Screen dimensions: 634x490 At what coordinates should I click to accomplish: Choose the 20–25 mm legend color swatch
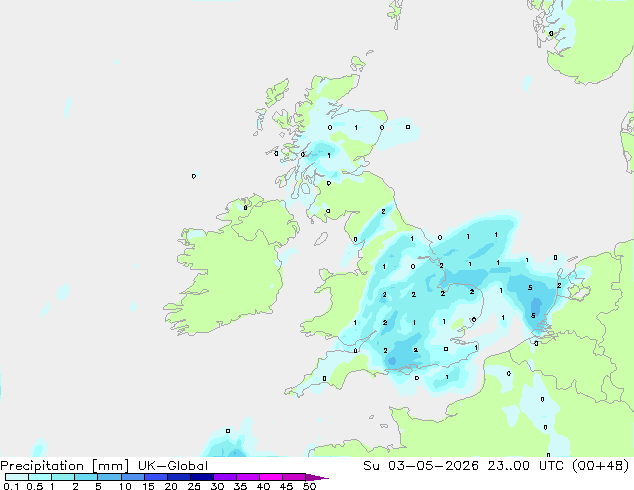[179, 477]
